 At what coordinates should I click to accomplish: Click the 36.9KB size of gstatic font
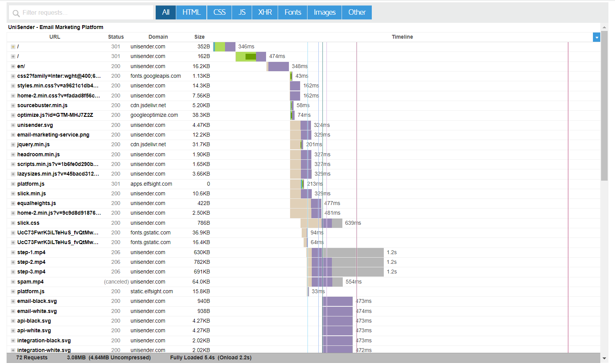point(201,232)
